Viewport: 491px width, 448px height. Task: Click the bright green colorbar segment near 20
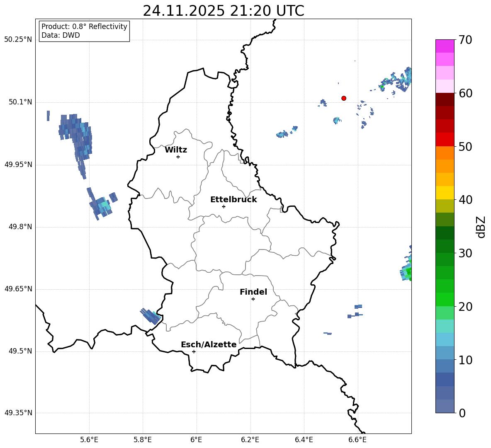(x=445, y=299)
